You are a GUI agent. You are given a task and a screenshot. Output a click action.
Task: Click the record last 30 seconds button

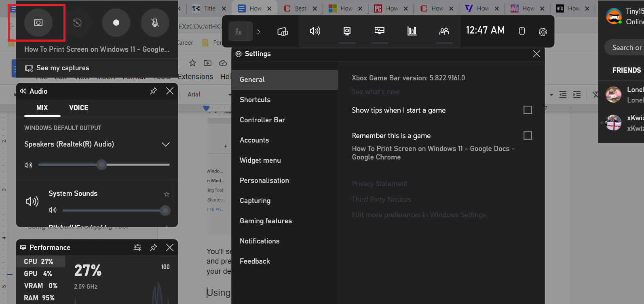(77, 23)
